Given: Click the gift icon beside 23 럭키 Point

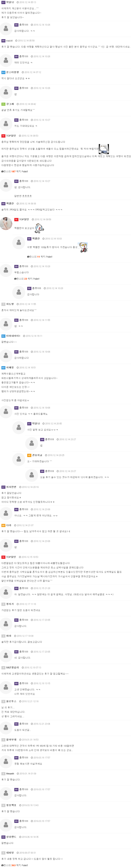Looking at the screenshot, I should point(15,279).
